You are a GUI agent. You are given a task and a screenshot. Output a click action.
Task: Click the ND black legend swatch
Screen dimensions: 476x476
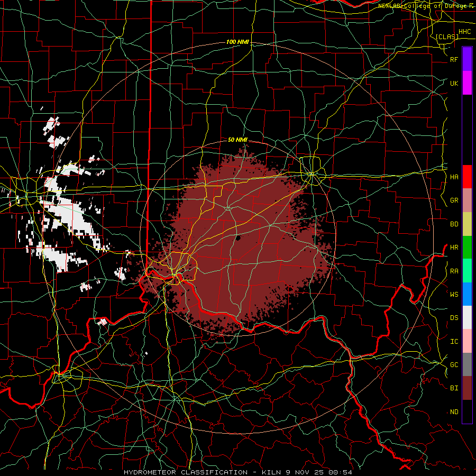(x=467, y=411)
